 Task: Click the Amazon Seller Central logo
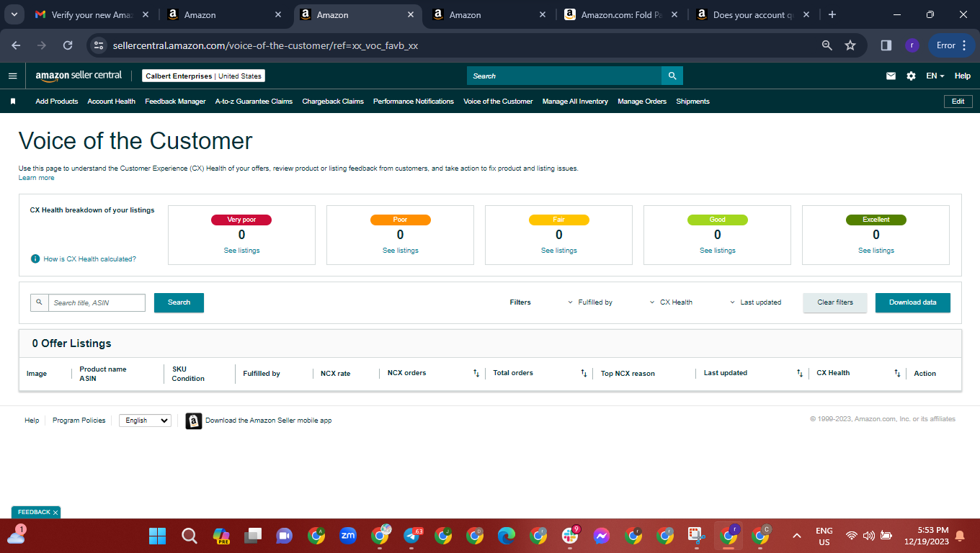click(x=79, y=76)
